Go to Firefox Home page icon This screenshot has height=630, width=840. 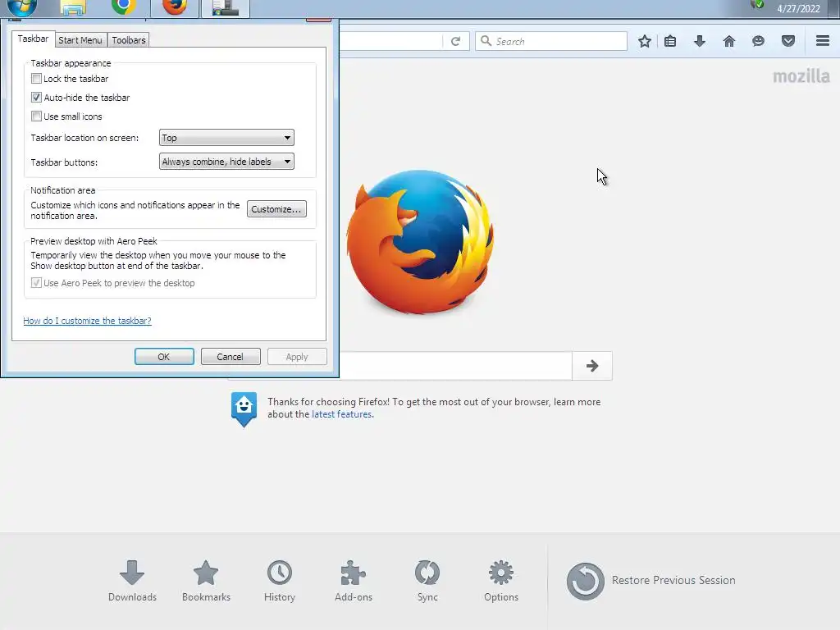728,41
